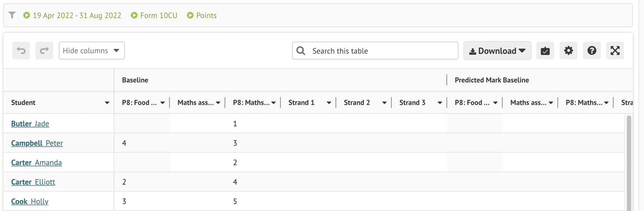Image resolution: width=644 pixels, height=211 pixels.
Task: Open Butler Jade student profile
Action: (x=30, y=124)
